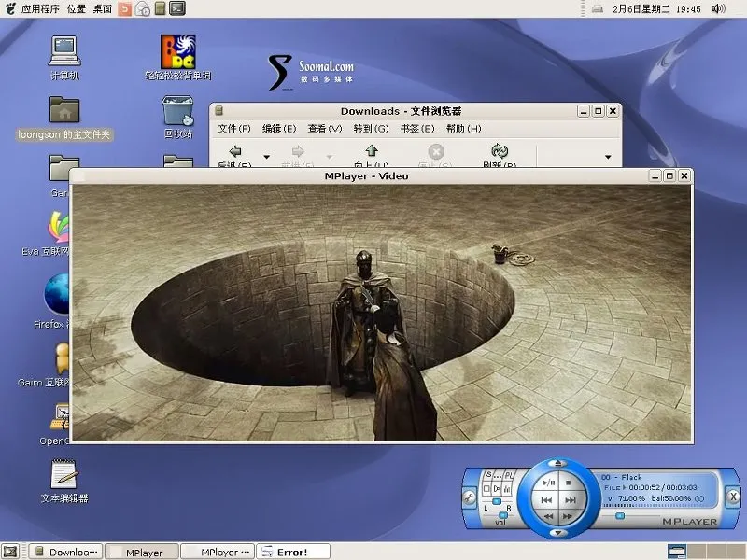Image resolution: width=747 pixels, height=560 pixels.
Task: Open 查看(V) menu in file browser
Action: point(324,129)
